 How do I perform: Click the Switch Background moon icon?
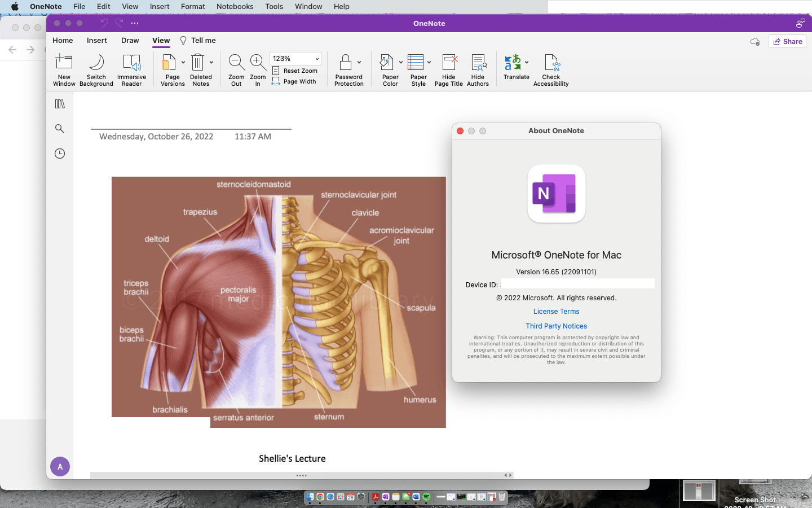click(96, 62)
